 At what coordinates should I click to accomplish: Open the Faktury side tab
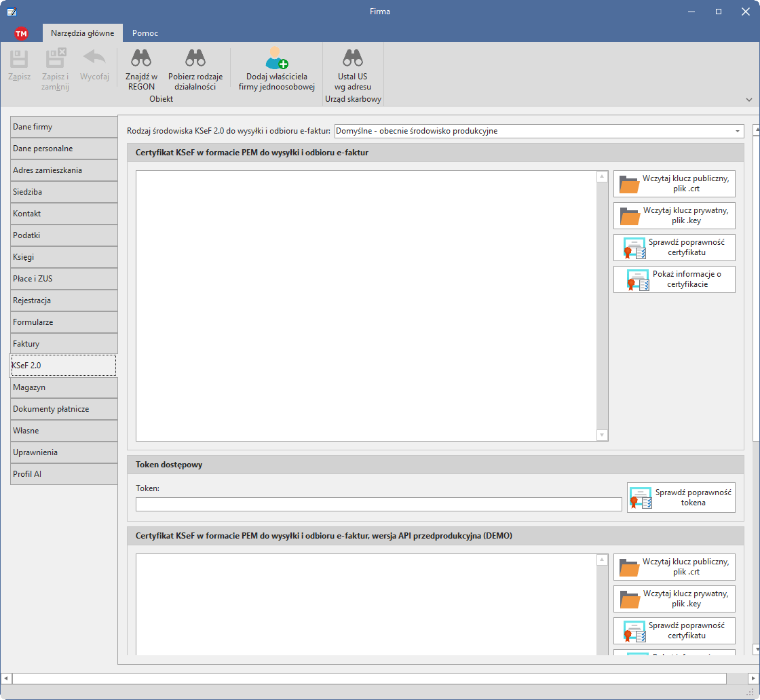pos(64,344)
